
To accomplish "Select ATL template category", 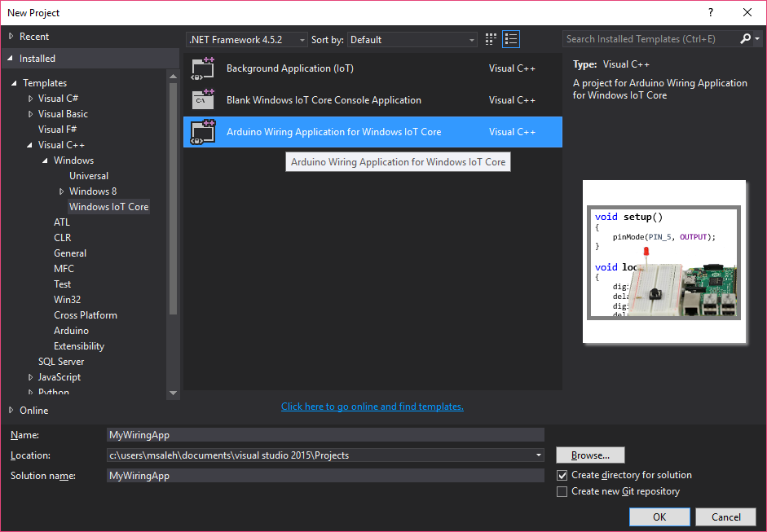I will 62,222.
